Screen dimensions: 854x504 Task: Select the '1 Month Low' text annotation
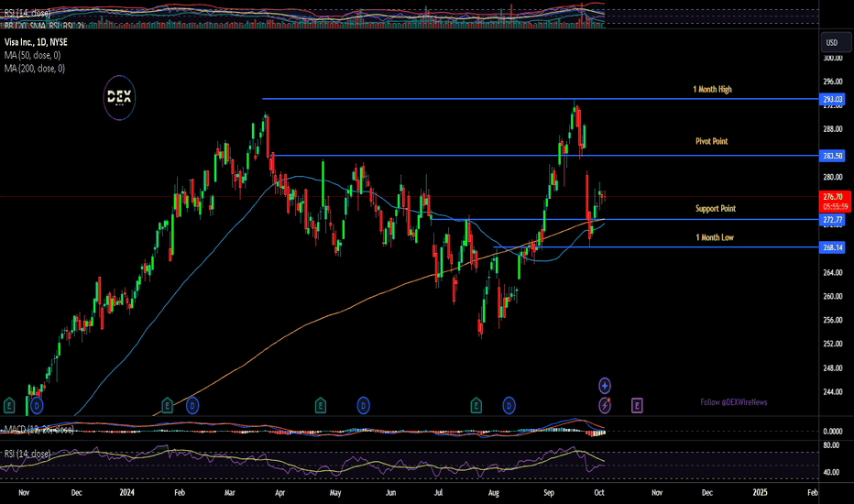(x=715, y=237)
